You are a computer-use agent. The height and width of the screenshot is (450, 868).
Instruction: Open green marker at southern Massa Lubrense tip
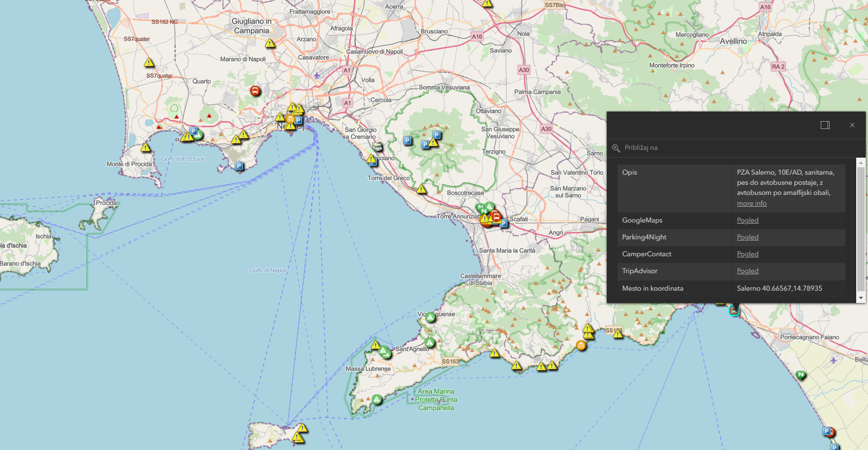[x=377, y=400]
